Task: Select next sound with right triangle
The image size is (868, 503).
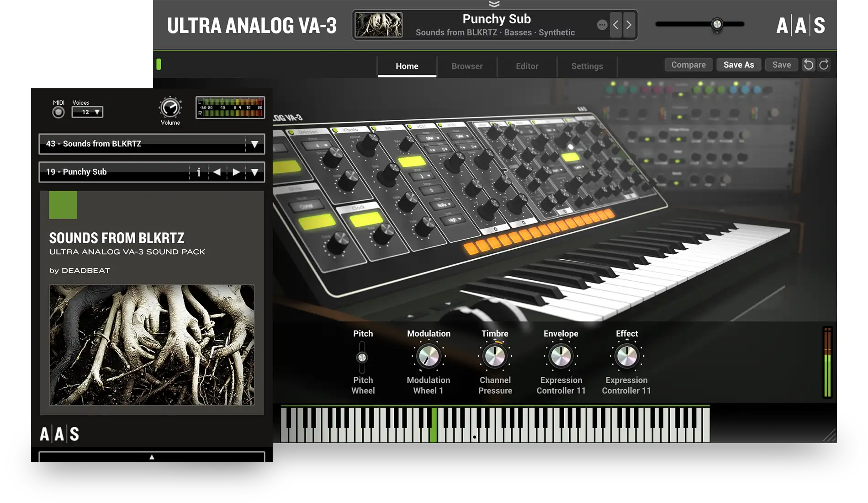Action: click(x=236, y=172)
